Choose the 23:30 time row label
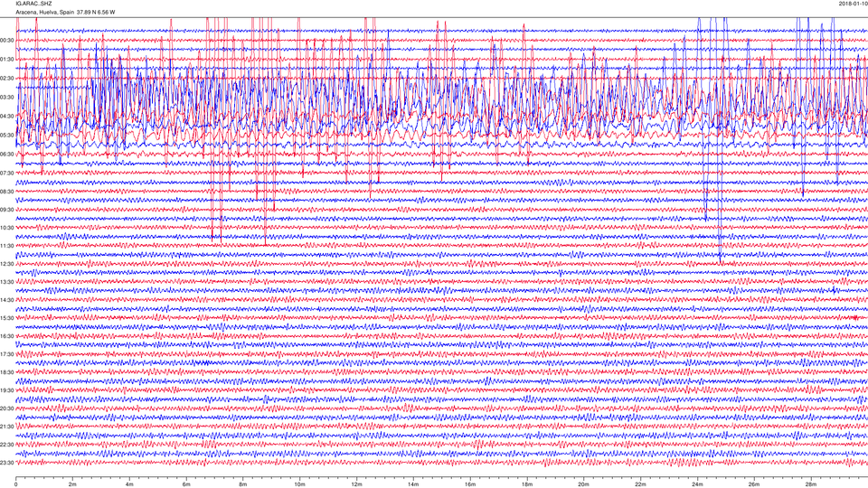The width and height of the screenshot is (868, 488). pos(6,463)
